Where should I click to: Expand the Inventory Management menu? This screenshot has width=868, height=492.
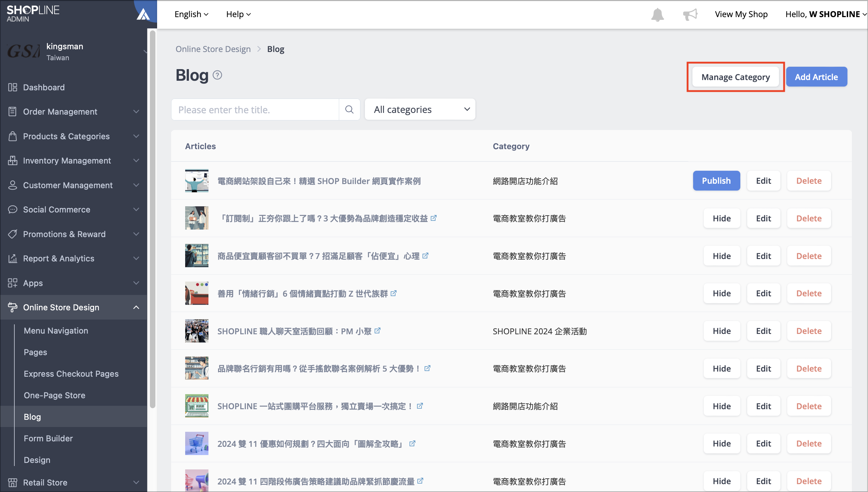tap(136, 160)
